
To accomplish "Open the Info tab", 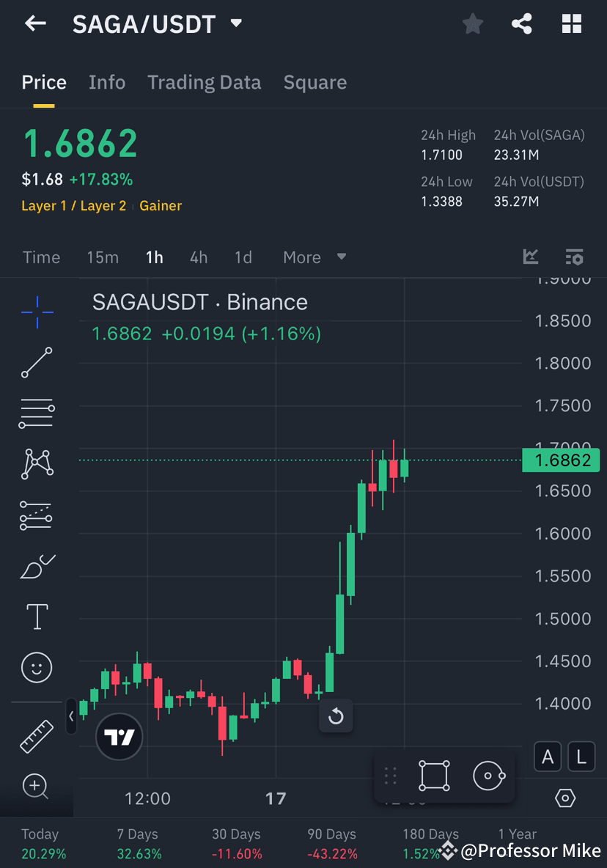I will click(x=107, y=82).
